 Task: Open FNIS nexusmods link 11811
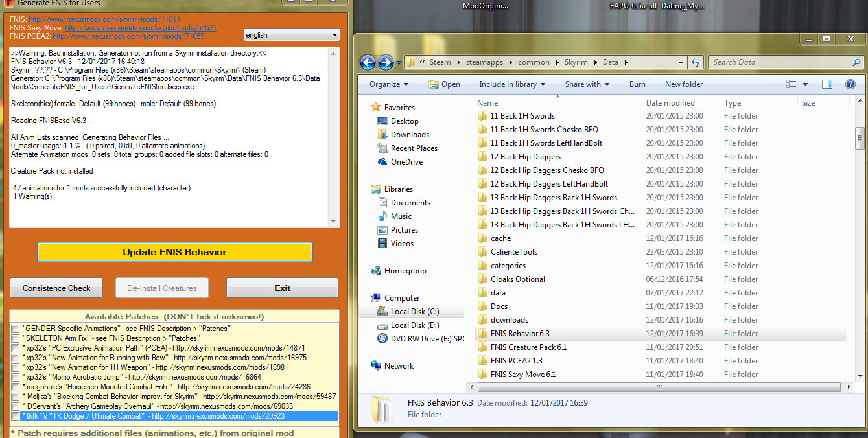pyautogui.click(x=105, y=20)
